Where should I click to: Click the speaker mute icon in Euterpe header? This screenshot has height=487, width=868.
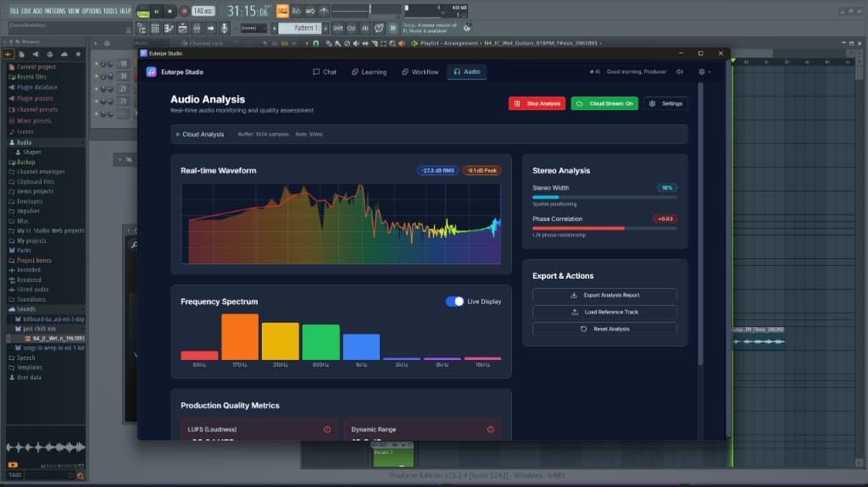pyautogui.click(x=680, y=72)
